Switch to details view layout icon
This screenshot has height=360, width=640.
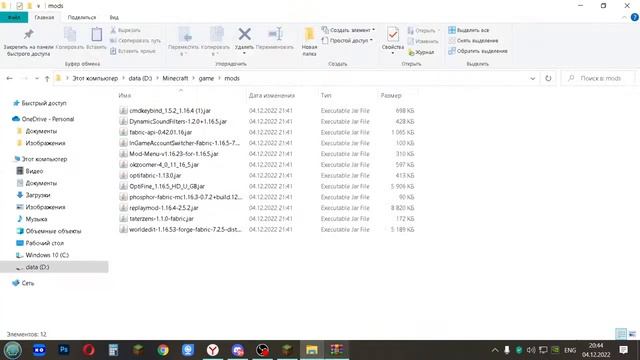(x=621, y=334)
